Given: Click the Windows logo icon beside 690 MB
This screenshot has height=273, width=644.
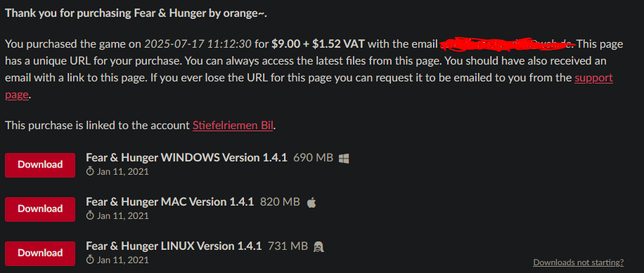Looking at the screenshot, I should click(x=344, y=158).
